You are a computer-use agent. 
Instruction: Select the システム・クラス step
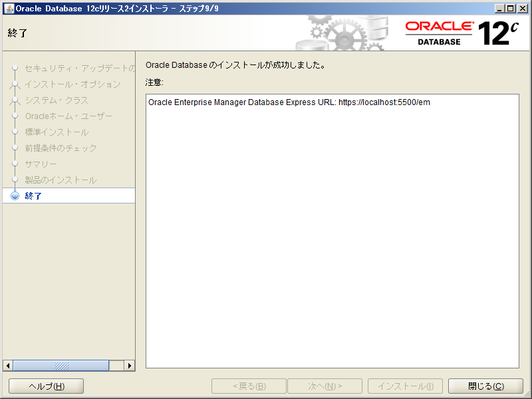(x=57, y=100)
